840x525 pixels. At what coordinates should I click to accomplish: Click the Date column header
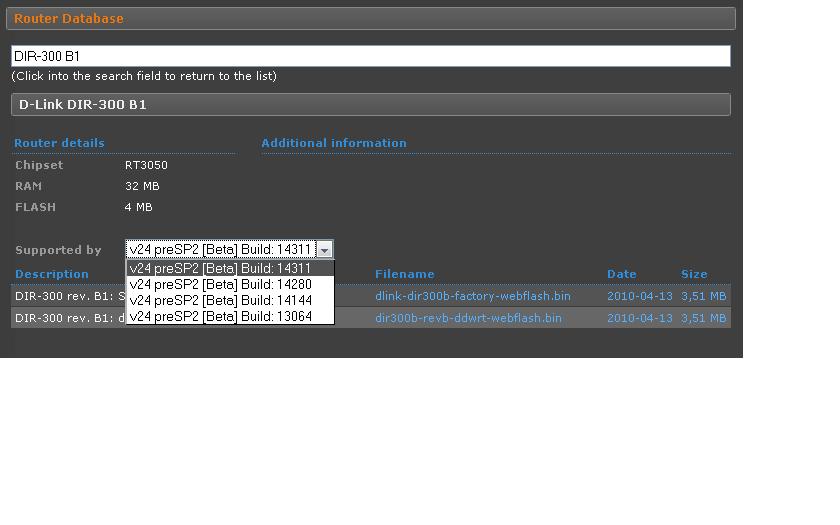pos(621,274)
